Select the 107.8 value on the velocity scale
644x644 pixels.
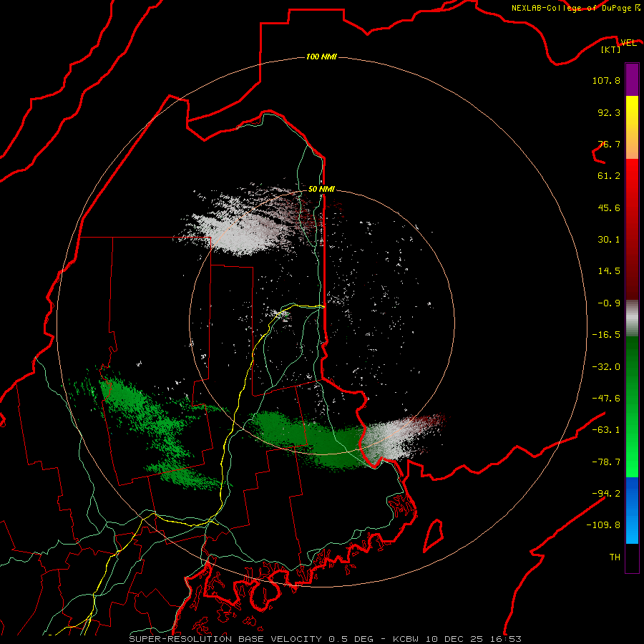[x=606, y=80]
